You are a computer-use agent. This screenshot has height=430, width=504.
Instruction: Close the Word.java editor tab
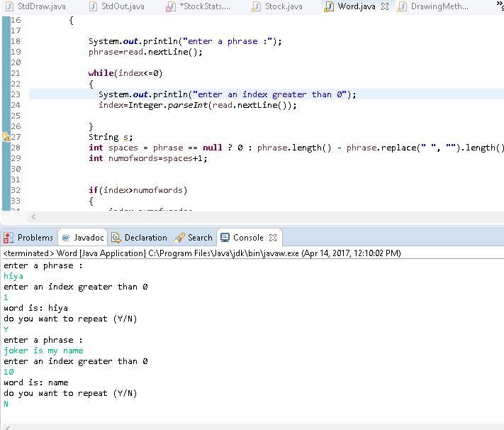[385, 6]
